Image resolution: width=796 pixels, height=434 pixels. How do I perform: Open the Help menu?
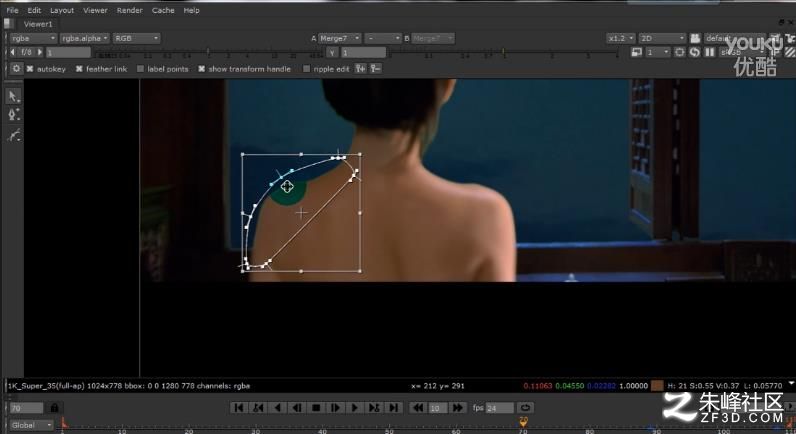191,10
